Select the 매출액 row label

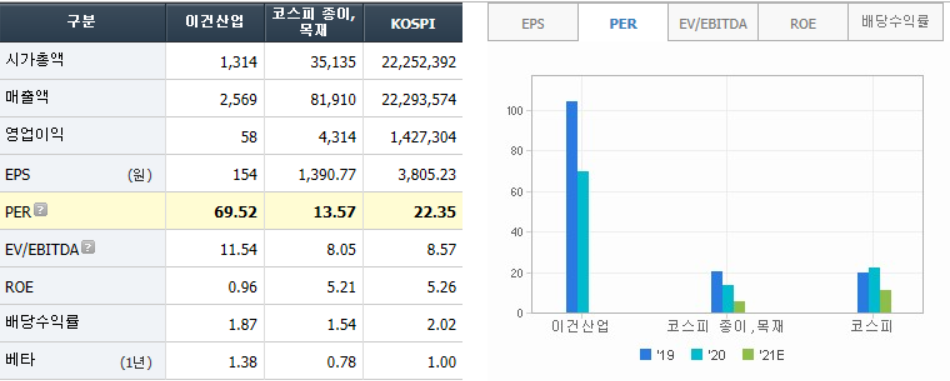27,98
